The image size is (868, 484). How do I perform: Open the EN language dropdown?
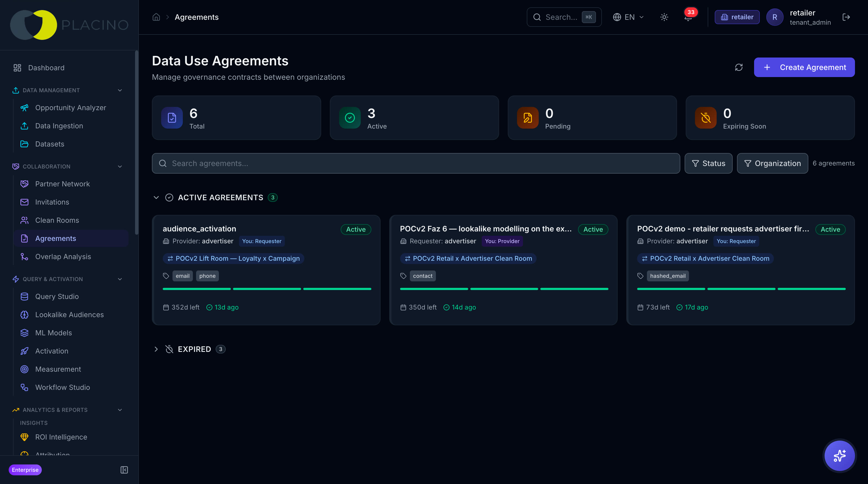click(x=628, y=17)
